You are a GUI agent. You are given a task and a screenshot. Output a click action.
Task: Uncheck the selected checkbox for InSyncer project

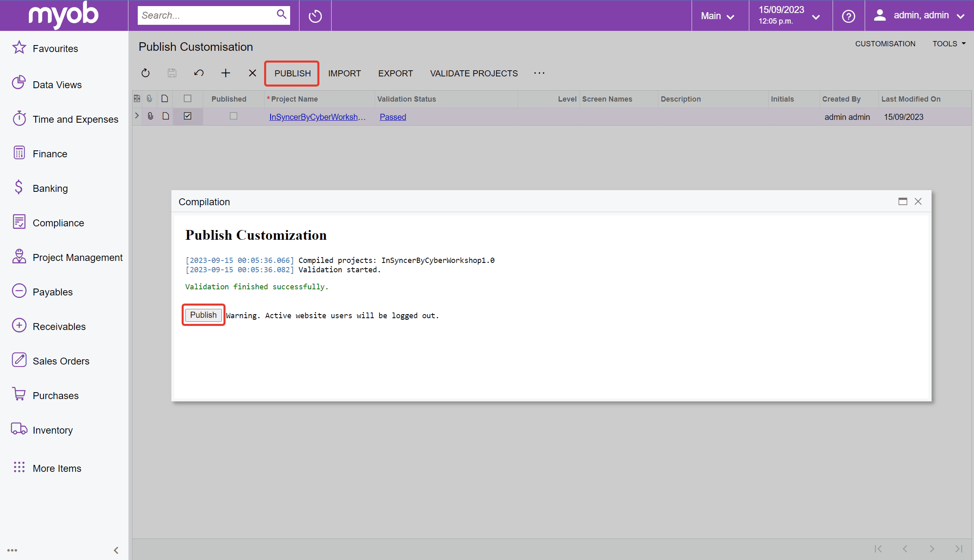(x=187, y=116)
